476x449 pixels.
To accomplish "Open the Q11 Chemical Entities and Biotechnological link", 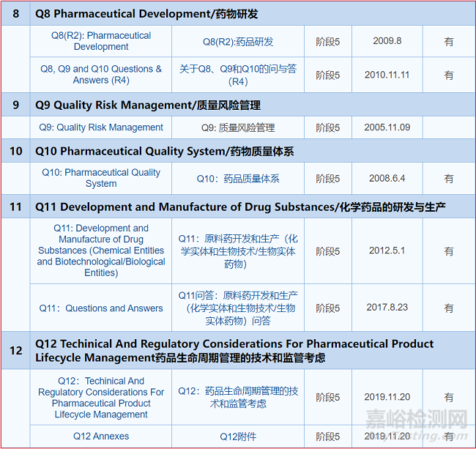I will [101, 251].
